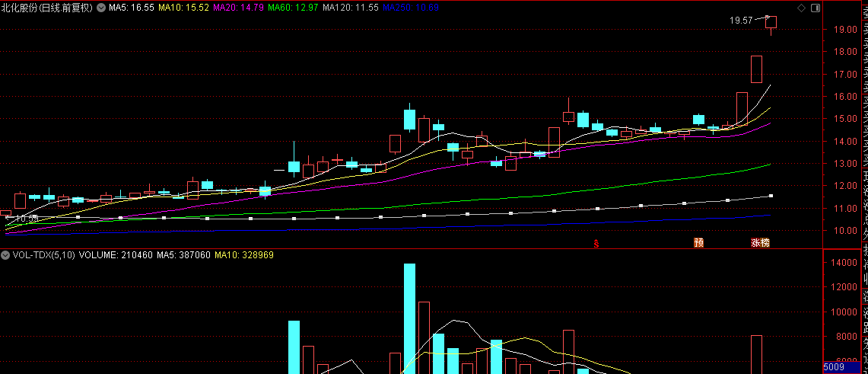This screenshot has height=374, width=868.
Task: Open VOL-TDX indicator dropdown arrow
Action: click(x=5, y=255)
